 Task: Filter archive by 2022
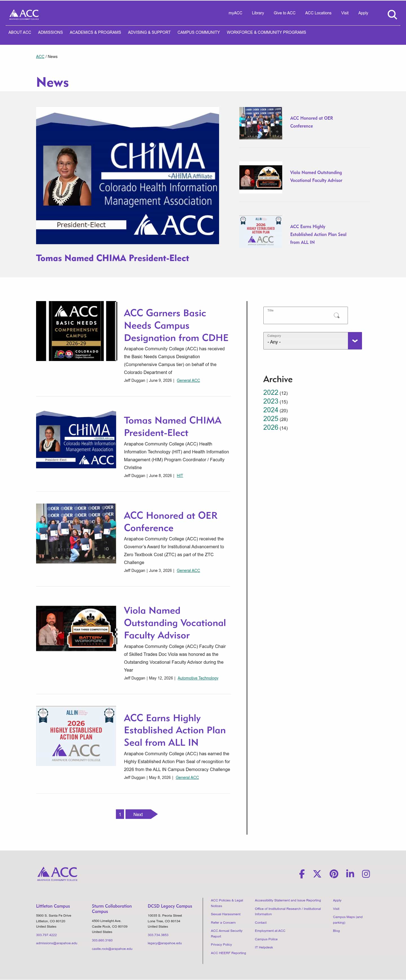pos(270,393)
